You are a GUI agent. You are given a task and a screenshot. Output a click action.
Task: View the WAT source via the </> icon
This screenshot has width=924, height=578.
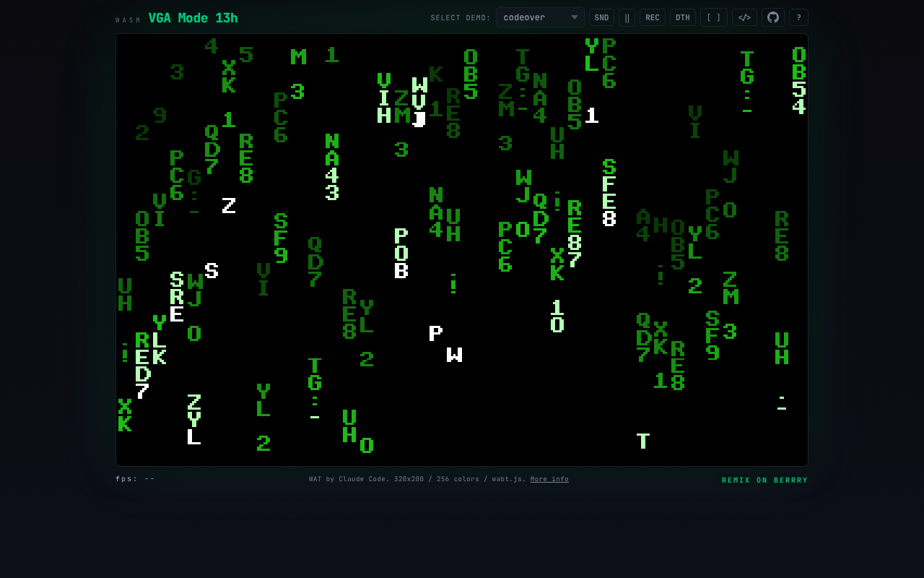(744, 17)
